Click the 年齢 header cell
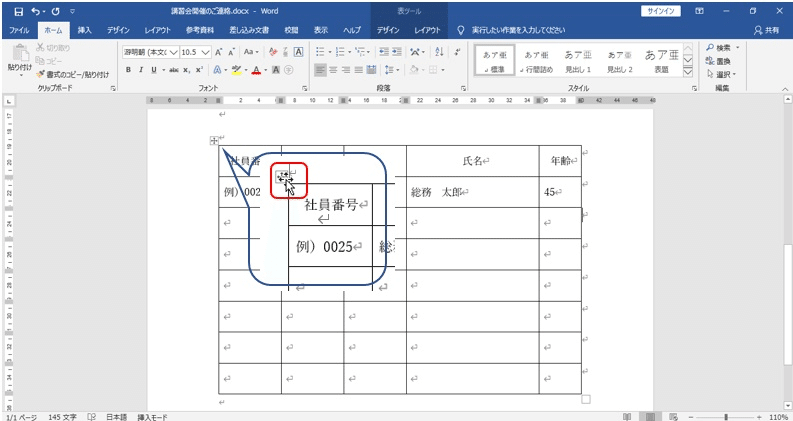Screen dimensions: 793x421 tap(560, 161)
